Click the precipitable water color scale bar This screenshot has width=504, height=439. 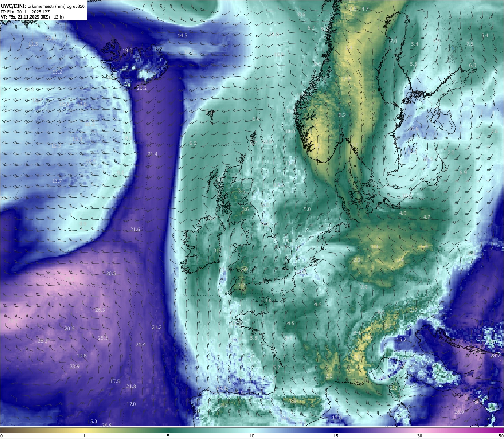click(252, 430)
